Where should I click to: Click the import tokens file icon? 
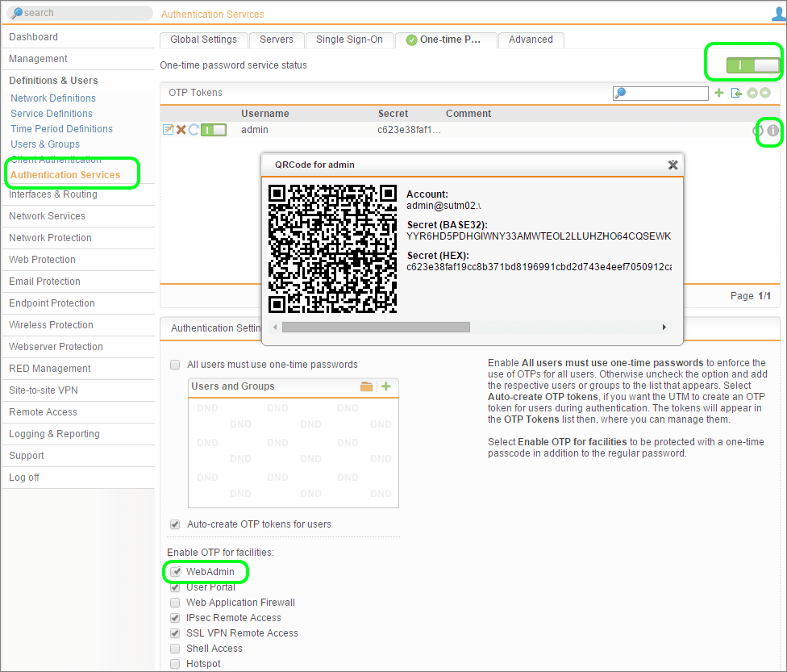pos(736,93)
